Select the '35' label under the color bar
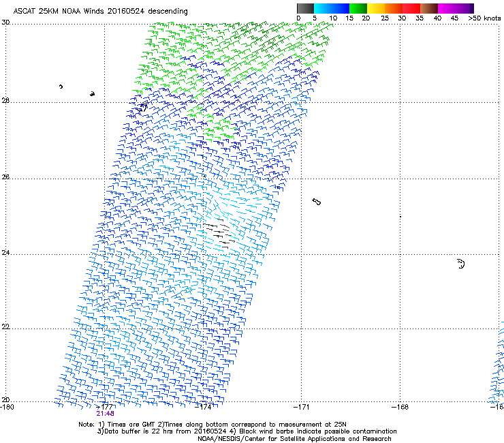504x443 pixels. 420,18
